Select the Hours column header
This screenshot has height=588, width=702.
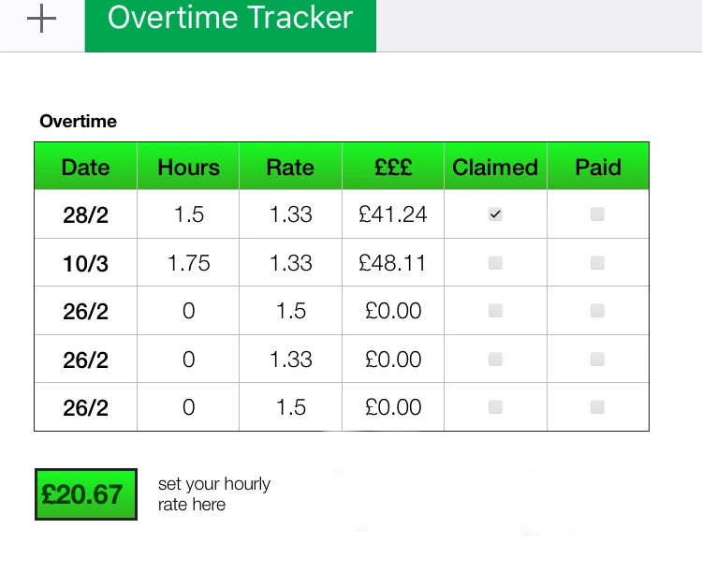[188, 166]
